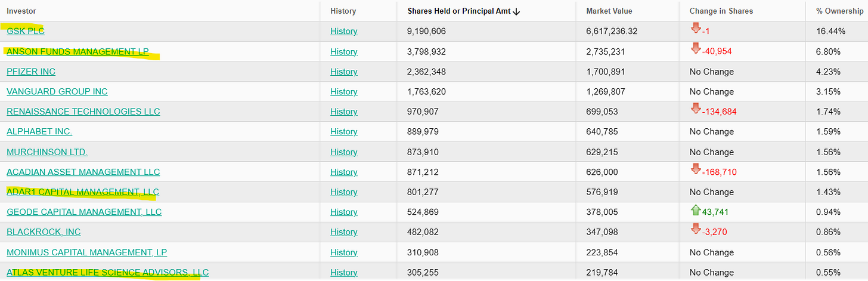Open Vanguard Group Inc investor link
Screen dimensions: 868x281
coord(57,91)
